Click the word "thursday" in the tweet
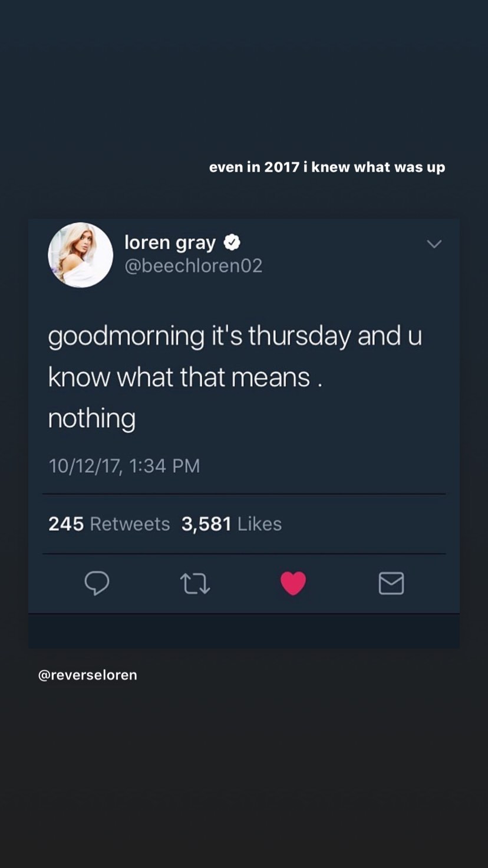This screenshot has height=868, width=488. pos(299,336)
